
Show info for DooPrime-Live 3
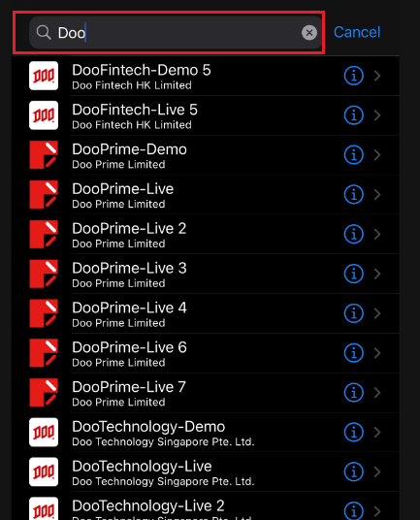[354, 274]
